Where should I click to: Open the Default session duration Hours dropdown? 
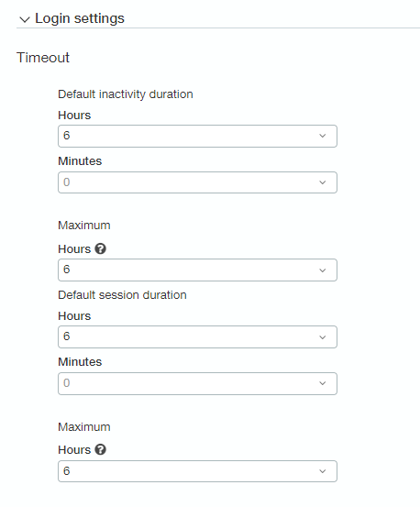pos(197,336)
